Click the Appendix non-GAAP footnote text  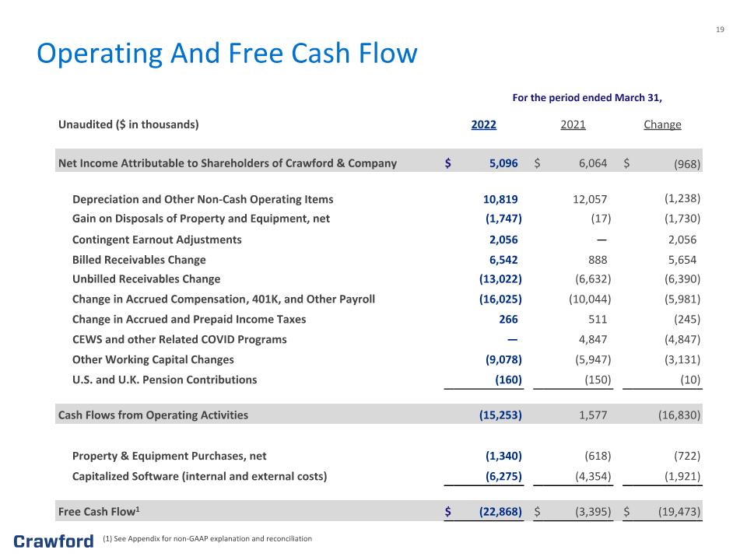coord(207,538)
